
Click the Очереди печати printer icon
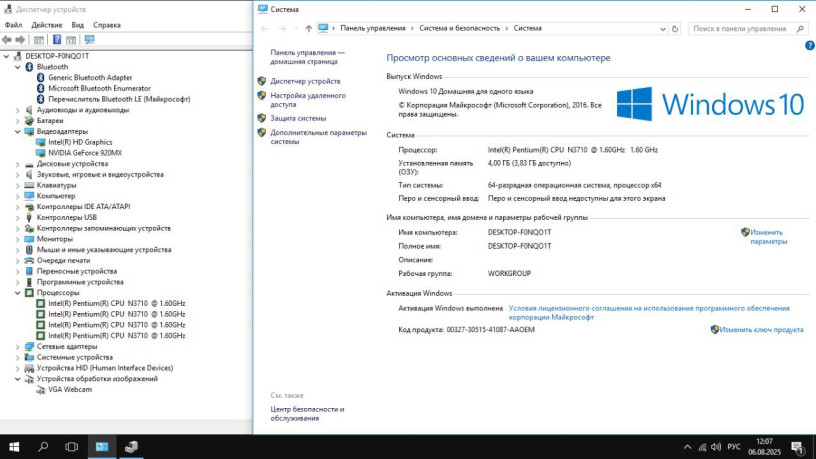(x=29, y=260)
